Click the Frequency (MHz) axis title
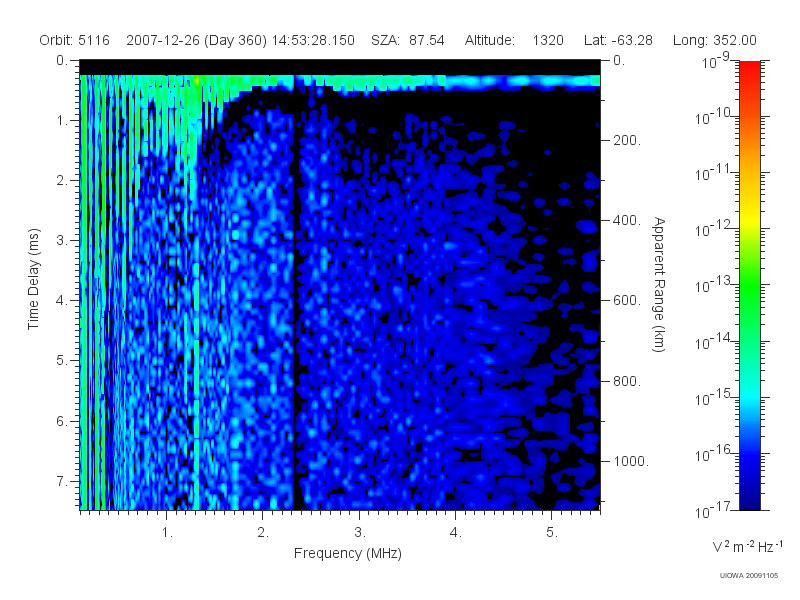Viewport: 800px width, 600px height. pos(347,553)
